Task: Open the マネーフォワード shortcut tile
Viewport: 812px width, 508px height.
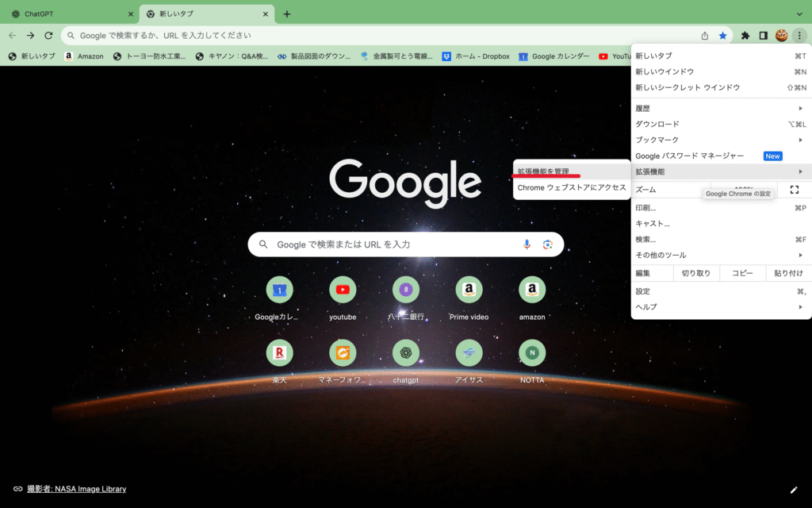Action: point(343,361)
